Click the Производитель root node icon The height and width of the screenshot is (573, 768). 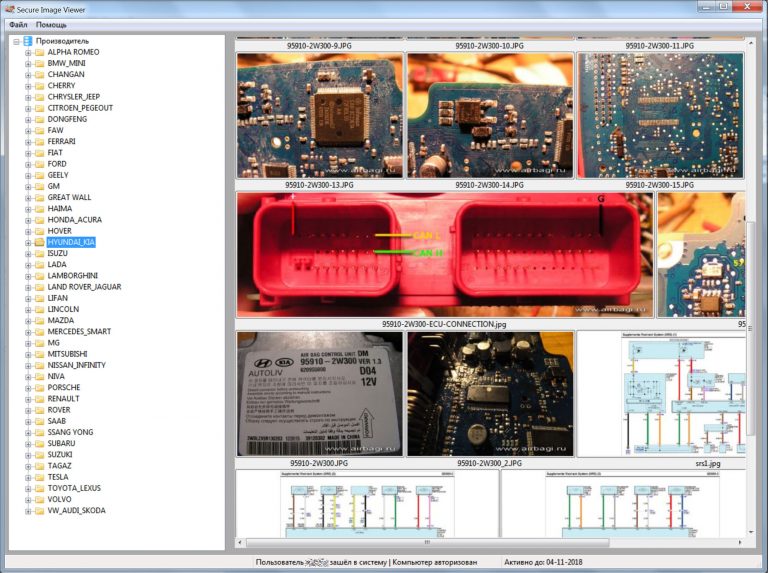27,41
